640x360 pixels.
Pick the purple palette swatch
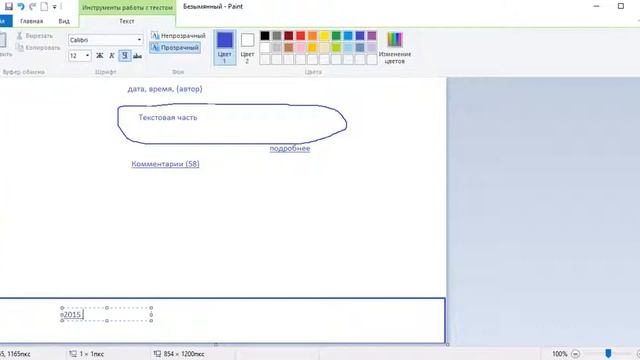371,36
